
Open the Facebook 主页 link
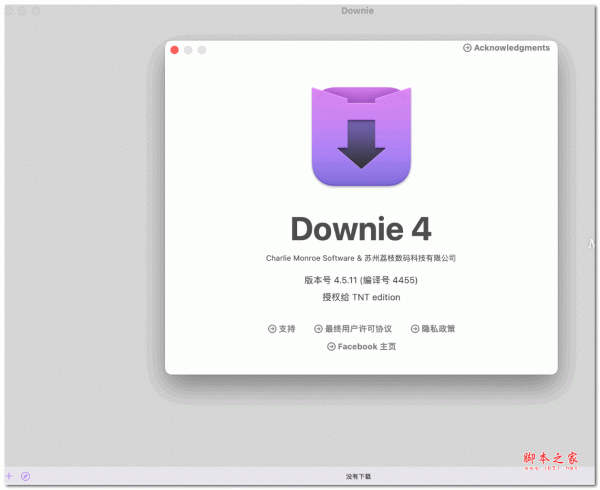pos(362,347)
